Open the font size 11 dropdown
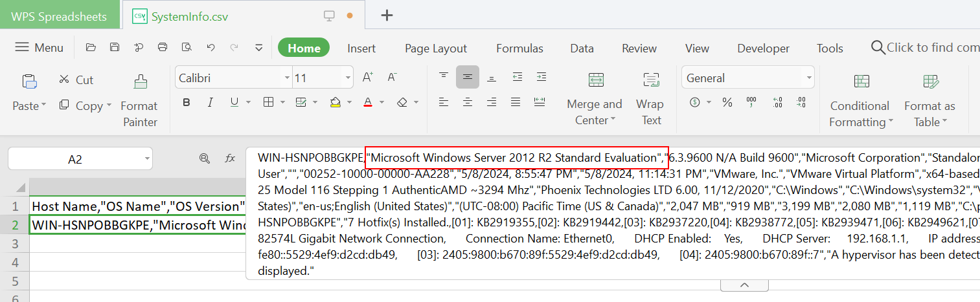This screenshot has width=980, height=302. tap(348, 78)
